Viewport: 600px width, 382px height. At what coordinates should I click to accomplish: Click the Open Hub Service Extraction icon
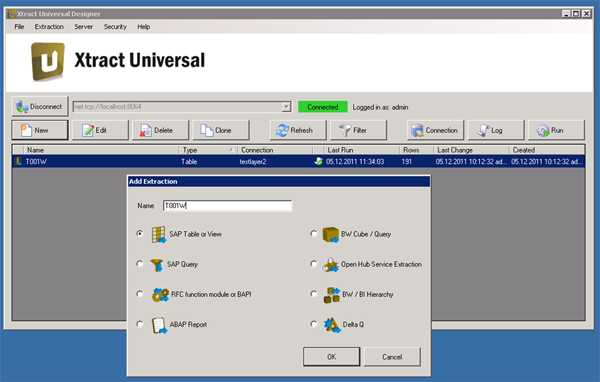point(331,264)
